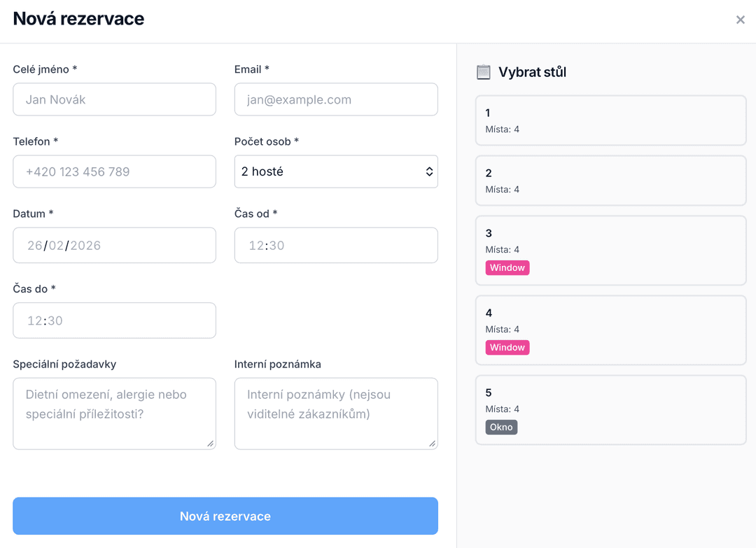Click the pink Window badge on table 4
Image resolution: width=756 pixels, height=548 pixels.
coord(507,348)
